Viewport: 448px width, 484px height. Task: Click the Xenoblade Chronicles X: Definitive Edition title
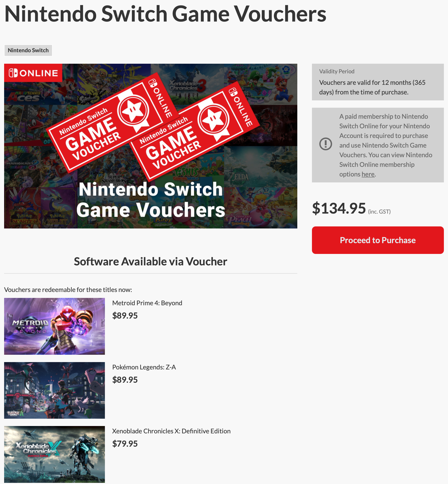(171, 431)
